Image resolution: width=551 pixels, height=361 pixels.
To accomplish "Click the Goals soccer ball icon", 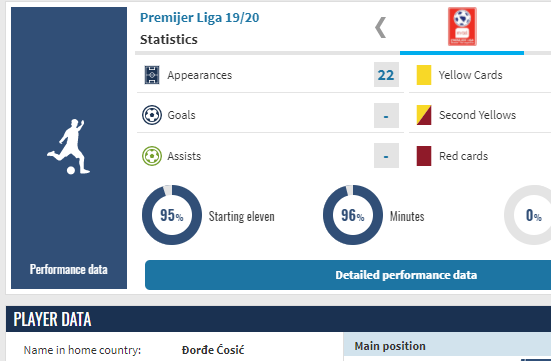I will coord(152,115).
